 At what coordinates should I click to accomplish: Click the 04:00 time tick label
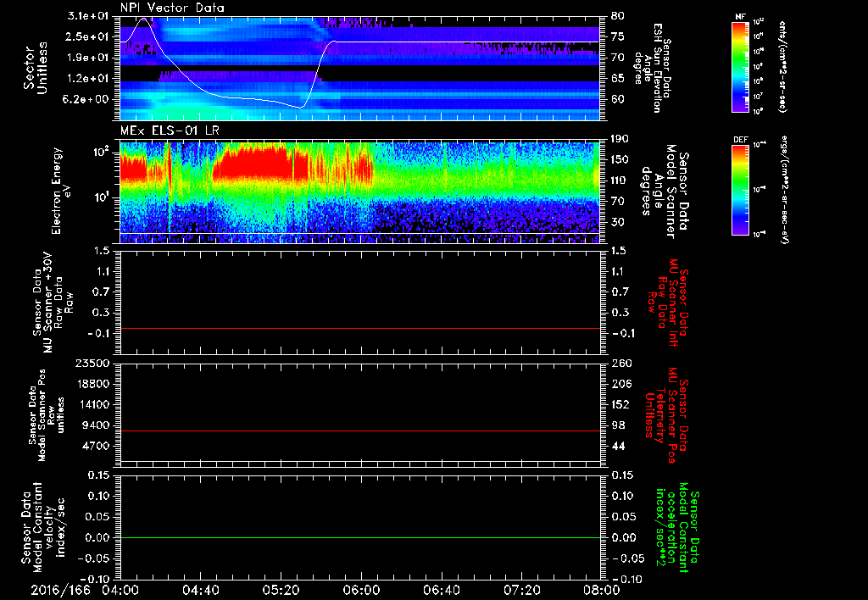[x=120, y=590]
